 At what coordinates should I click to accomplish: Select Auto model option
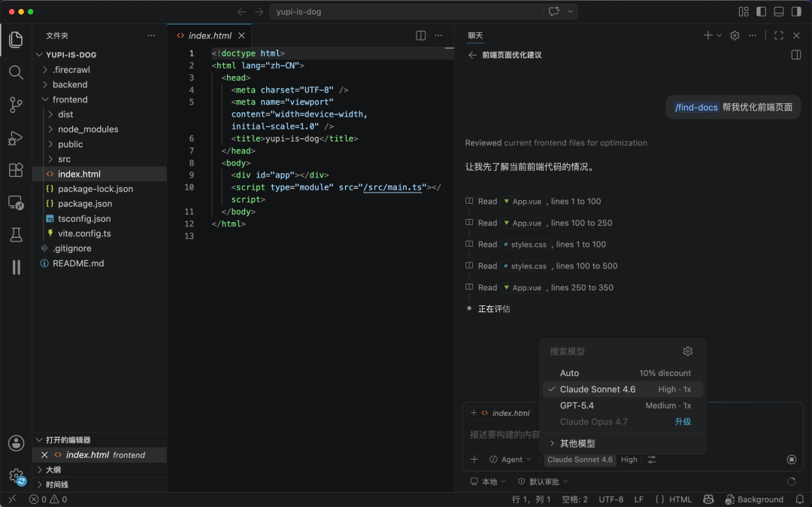click(623, 373)
